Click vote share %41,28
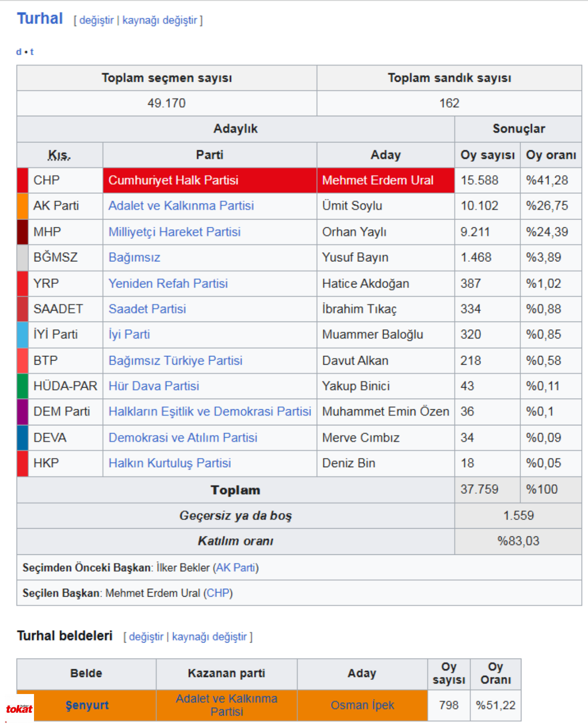This screenshot has width=588, height=728. click(x=547, y=180)
